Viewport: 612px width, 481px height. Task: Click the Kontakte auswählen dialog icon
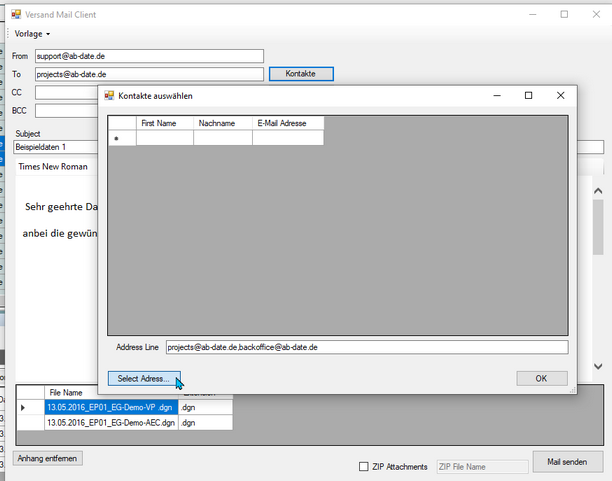(109, 96)
